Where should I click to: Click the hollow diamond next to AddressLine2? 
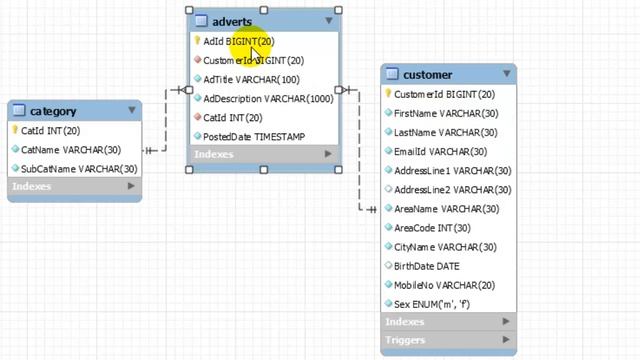pyautogui.click(x=389, y=189)
